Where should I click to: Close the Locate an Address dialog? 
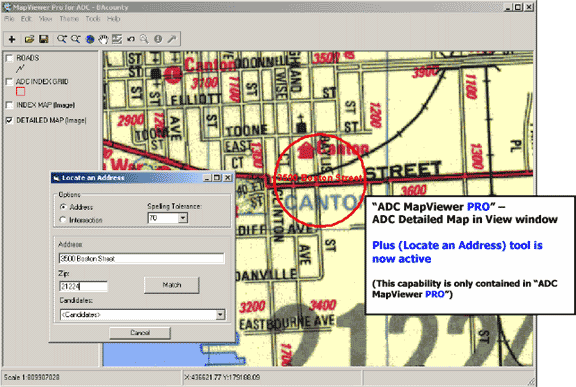click(228, 178)
